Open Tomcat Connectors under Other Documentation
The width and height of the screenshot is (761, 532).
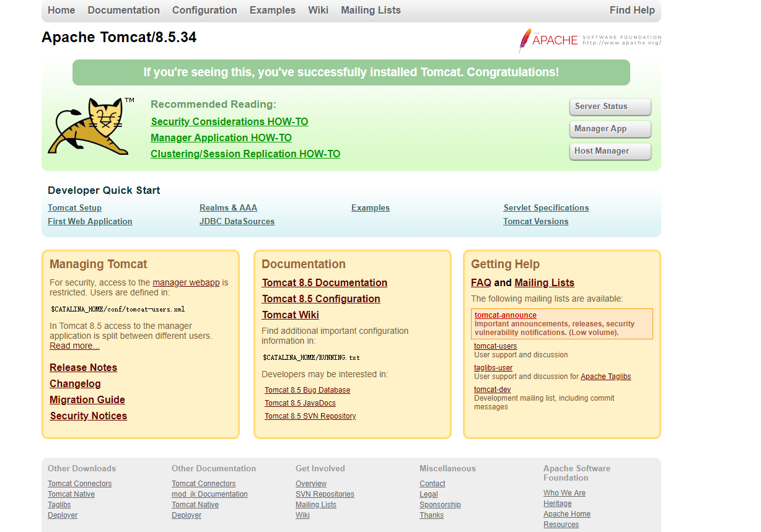204,484
